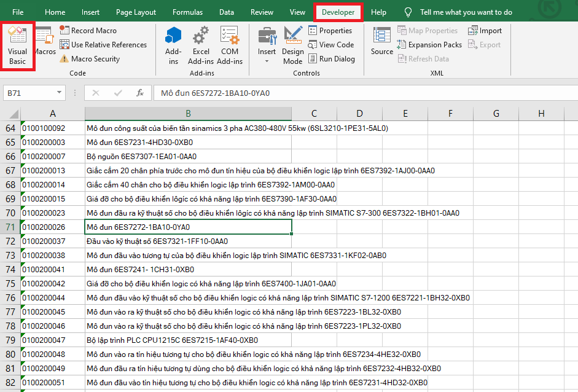
Task: Open the Name Box dropdown arrow
Action: pos(60,93)
